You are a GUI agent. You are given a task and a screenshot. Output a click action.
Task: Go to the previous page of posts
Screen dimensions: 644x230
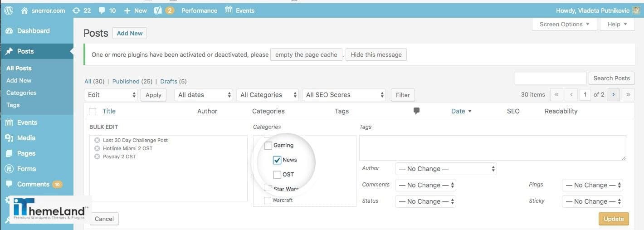pos(571,95)
